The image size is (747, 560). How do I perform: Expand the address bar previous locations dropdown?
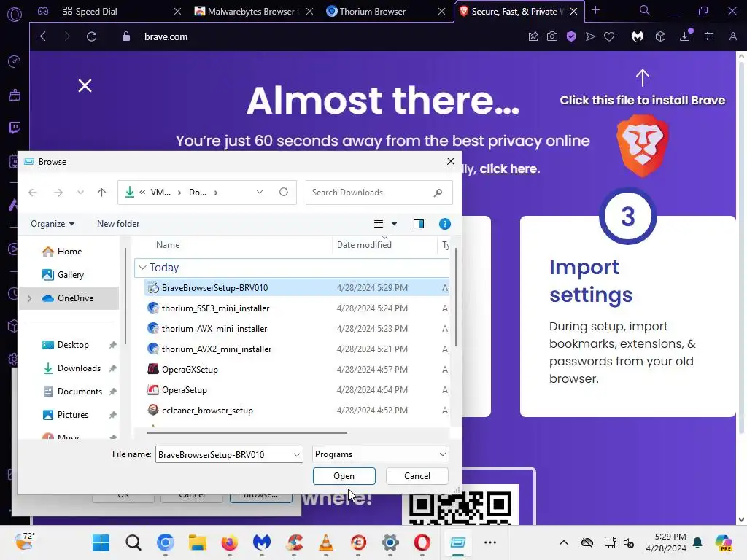click(260, 192)
